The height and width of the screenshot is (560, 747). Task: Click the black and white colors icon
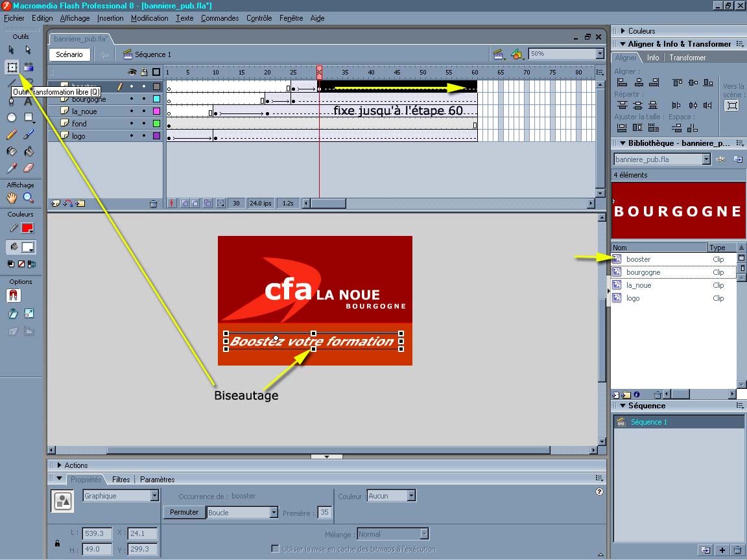point(11,264)
